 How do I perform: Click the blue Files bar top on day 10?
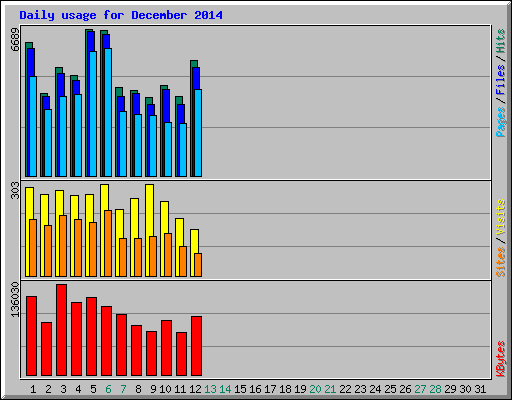(x=166, y=105)
